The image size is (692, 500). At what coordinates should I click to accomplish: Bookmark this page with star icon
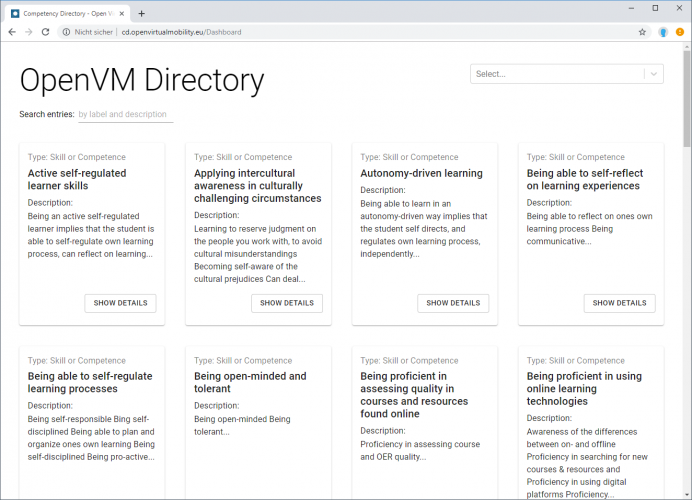tap(642, 32)
